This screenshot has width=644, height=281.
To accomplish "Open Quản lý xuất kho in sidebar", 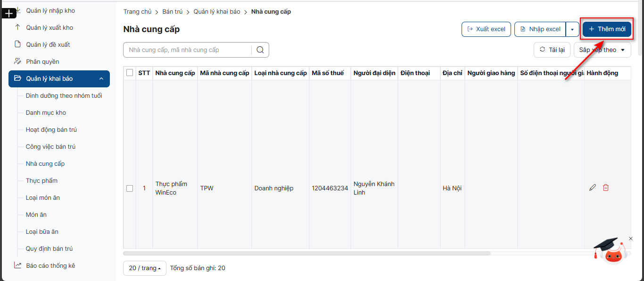I will [x=50, y=27].
